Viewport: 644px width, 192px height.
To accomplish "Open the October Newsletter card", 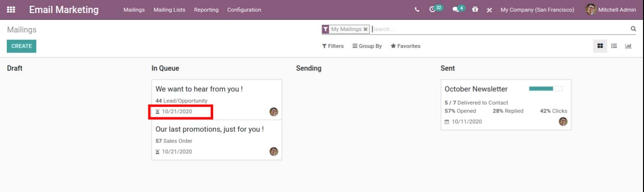I will tap(506, 105).
